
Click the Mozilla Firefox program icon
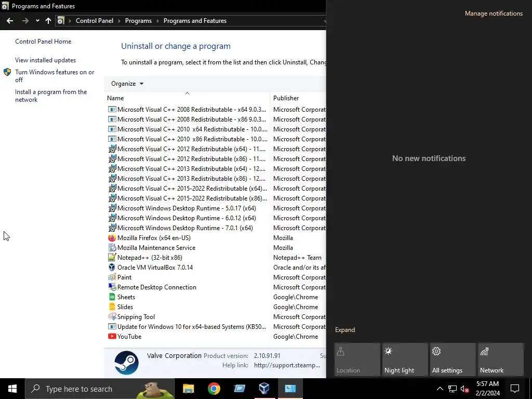click(x=112, y=238)
